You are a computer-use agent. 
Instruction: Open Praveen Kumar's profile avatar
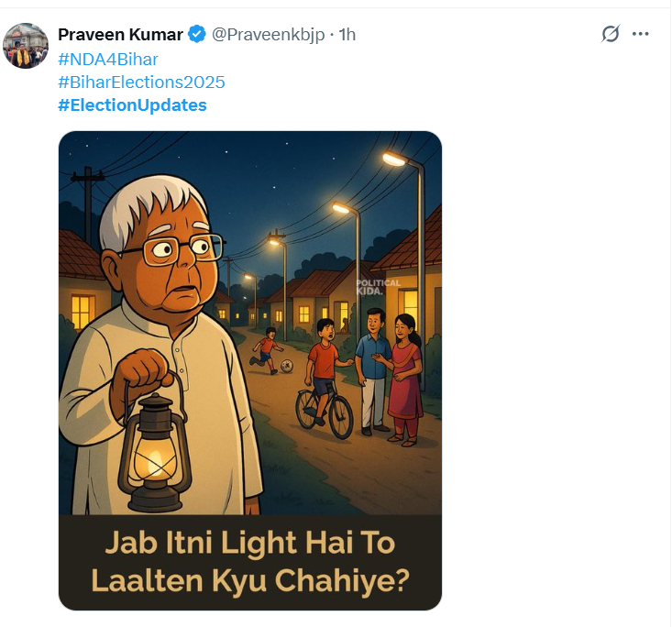click(25, 46)
